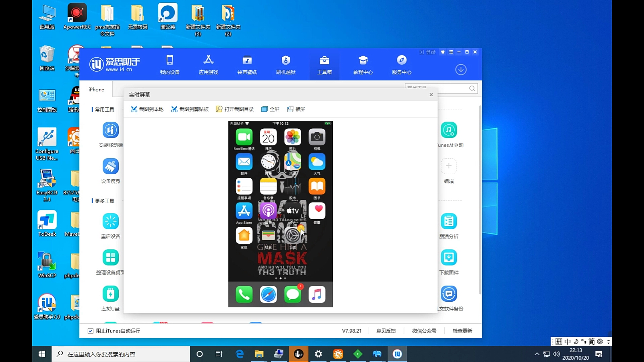644x362 pixels.
Task: Click the 崩溃分析 tool icon
Action: click(x=449, y=221)
